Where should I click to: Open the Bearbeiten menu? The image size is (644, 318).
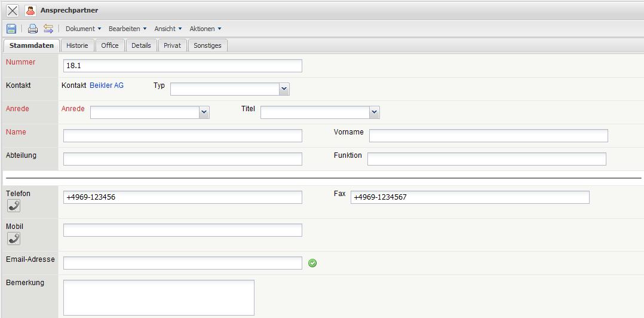pyautogui.click(x=127, y=29)
